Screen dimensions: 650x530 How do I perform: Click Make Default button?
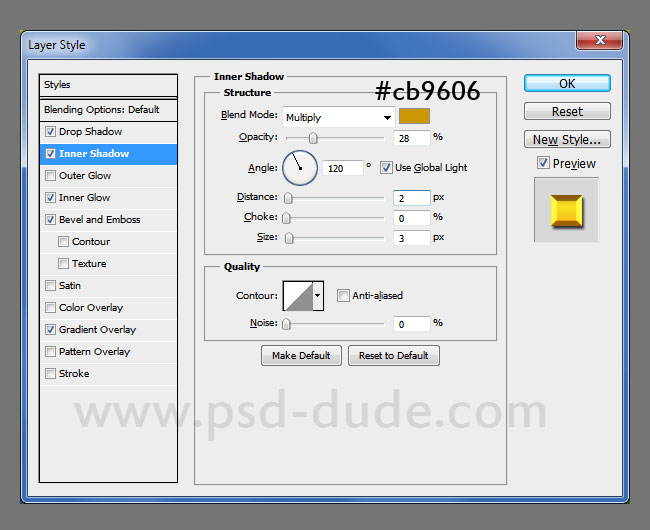[x=301, y=356]
